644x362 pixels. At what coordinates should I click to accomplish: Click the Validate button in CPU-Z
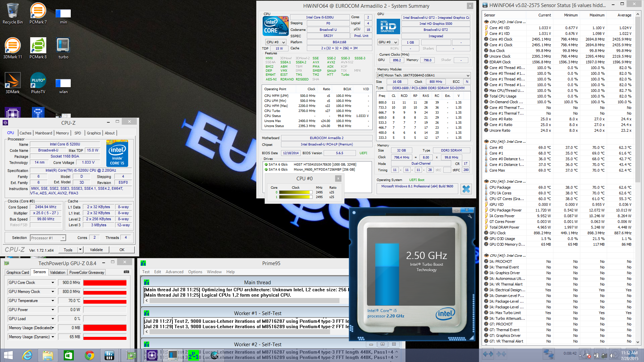(96, 250)
